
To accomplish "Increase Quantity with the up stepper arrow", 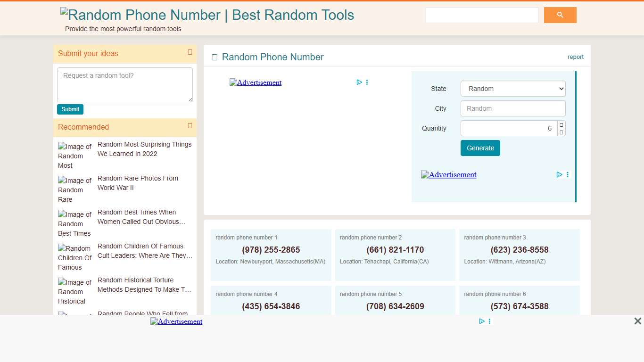I will [561, 125].
